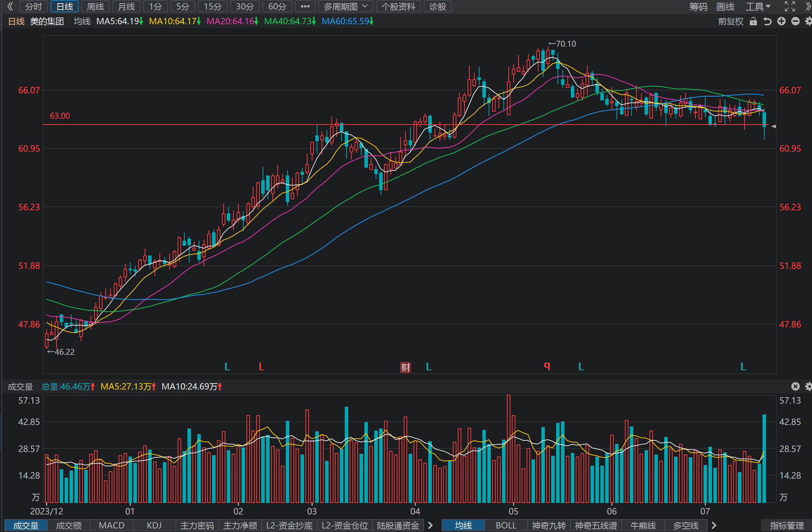Click the undo arrow icon
The width and height of the screenshot is (812, 532).
pyautogui.click(x=767, y=21)
